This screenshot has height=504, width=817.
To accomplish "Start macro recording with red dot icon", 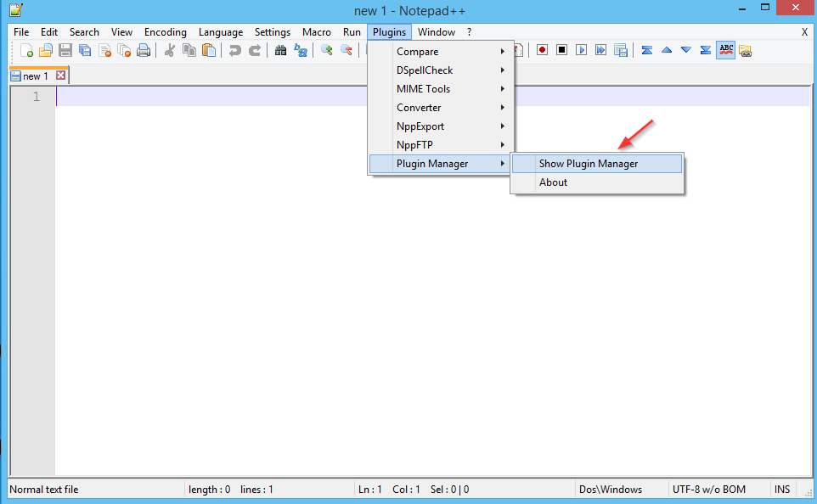I will click(542, 51).
